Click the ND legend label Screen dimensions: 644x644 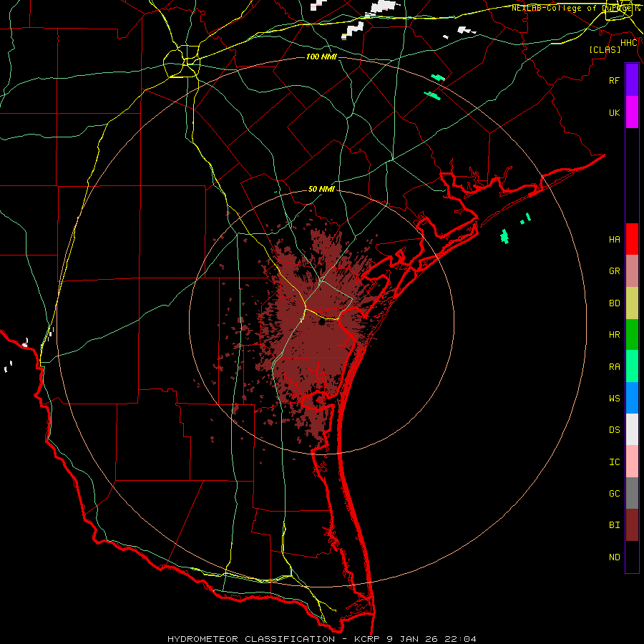tap(614, 557)
